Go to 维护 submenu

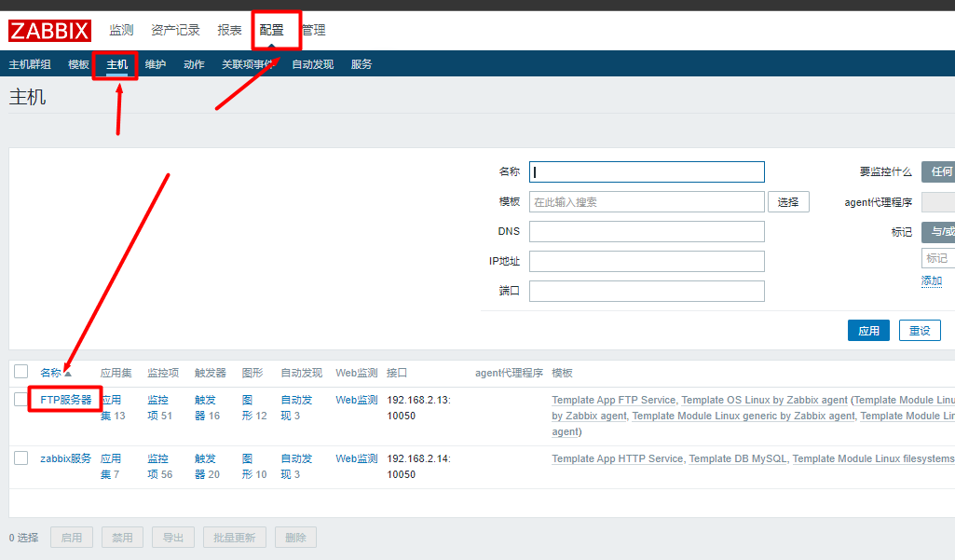point(156,64)
